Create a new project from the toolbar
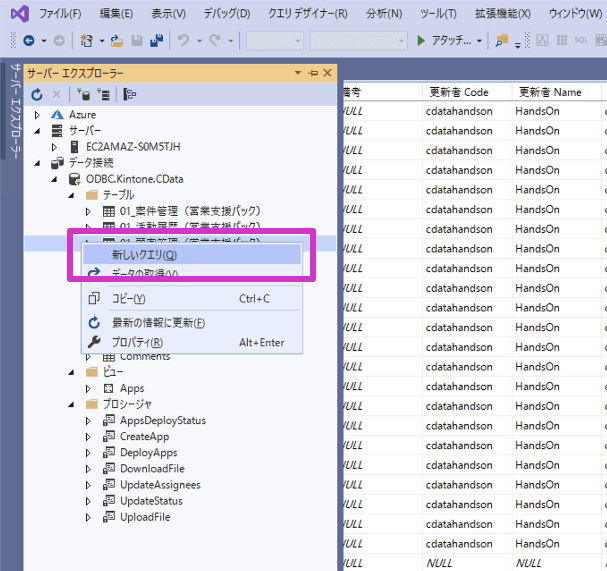This screenshot has width=607, height=571. [87, 40]
